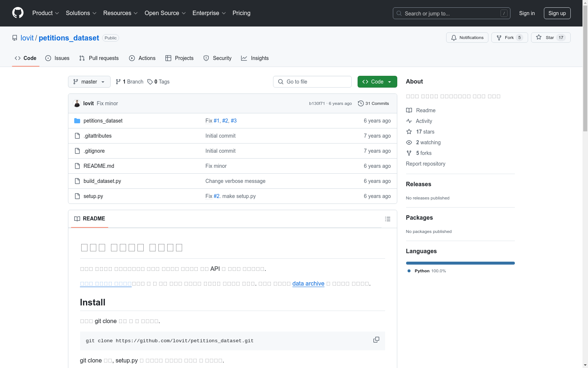The image size is (588, 368).
Task: Expand the Open Source menu
Action: pyautogui.click(x=165, y=13)
